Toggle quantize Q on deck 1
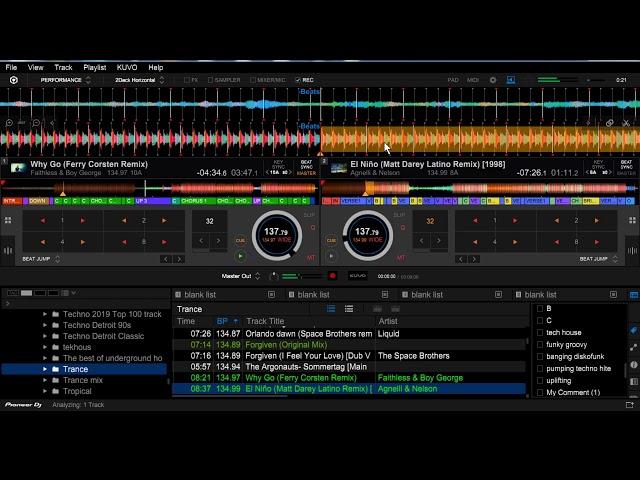This screenshot has height=480, width=640. point(313,228)
